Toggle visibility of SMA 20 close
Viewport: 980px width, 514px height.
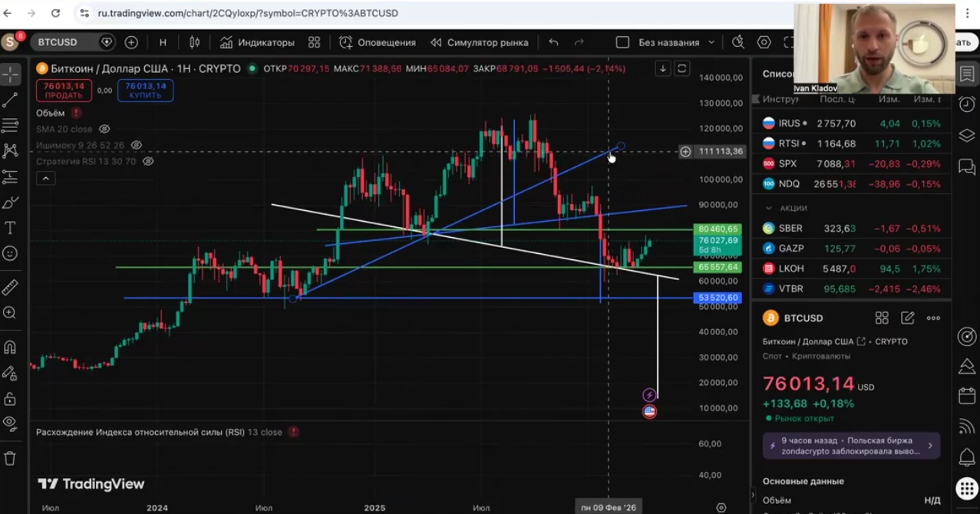point(104,129)
